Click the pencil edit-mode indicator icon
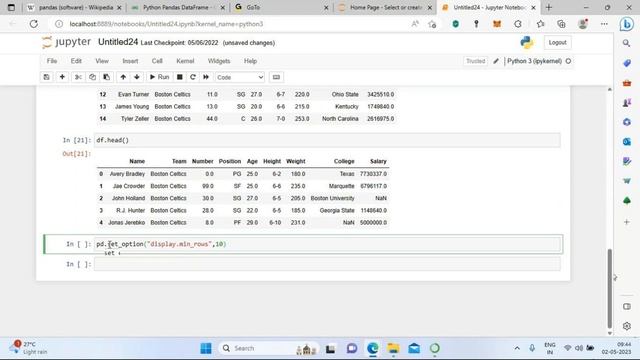640x360 pixels. coord(496,61)
